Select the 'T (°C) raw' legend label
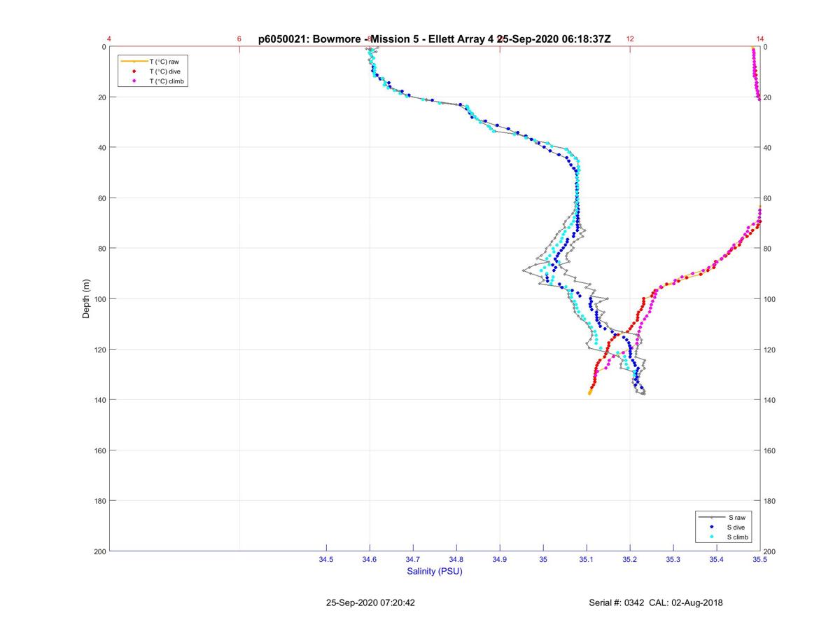The height and width of the screenshot is (620, 840). click(x=164, y=62)
